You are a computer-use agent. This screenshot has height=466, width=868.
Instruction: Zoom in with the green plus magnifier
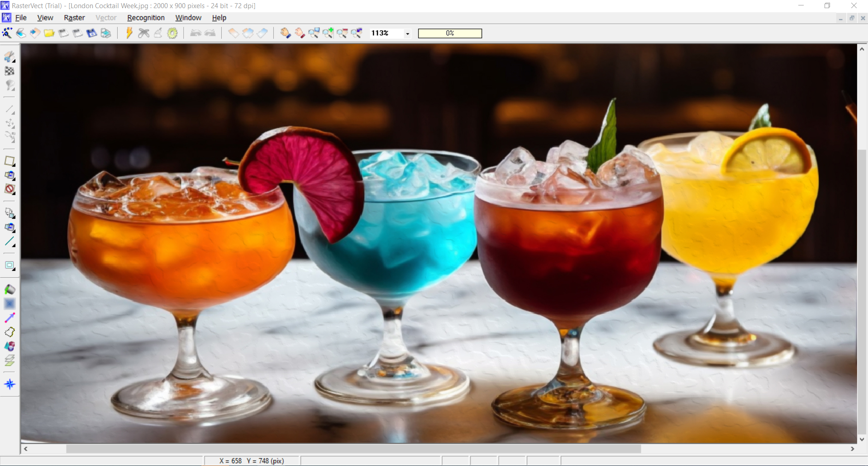click(328, 33)
